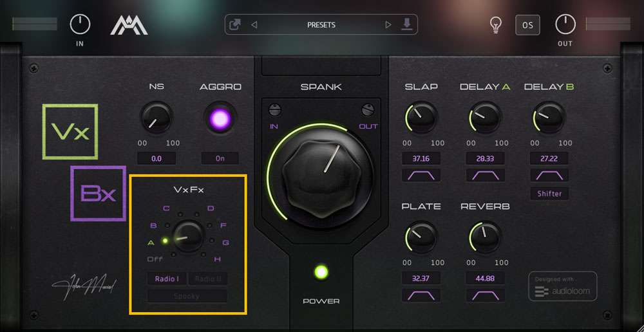Click the preset save download icon
The height and width of the screenshot is (332, 644).
coord(406,24)
